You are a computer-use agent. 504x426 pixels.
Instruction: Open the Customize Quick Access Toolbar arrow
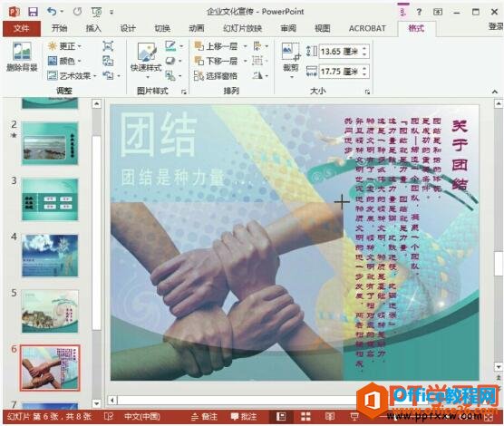pos(111,12)
